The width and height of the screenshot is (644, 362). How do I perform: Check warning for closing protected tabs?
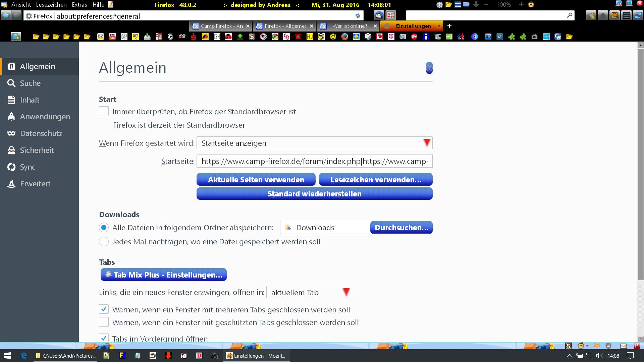pos(104,322)
